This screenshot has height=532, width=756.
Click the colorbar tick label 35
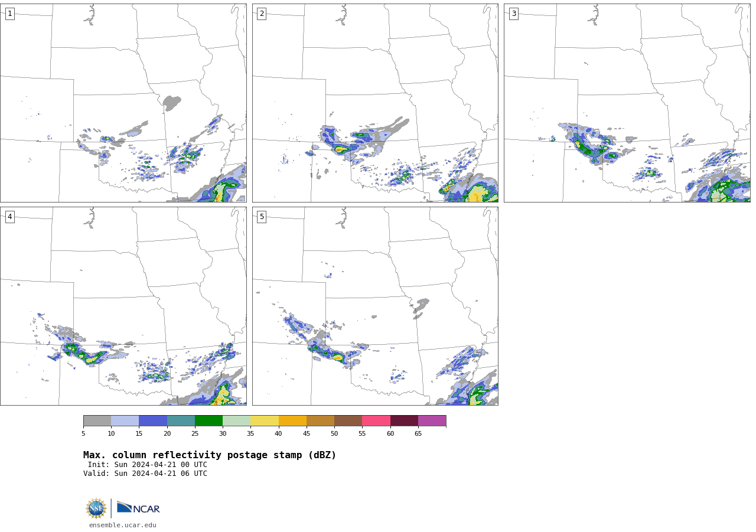pyautogui.click(x=250, y=434)
